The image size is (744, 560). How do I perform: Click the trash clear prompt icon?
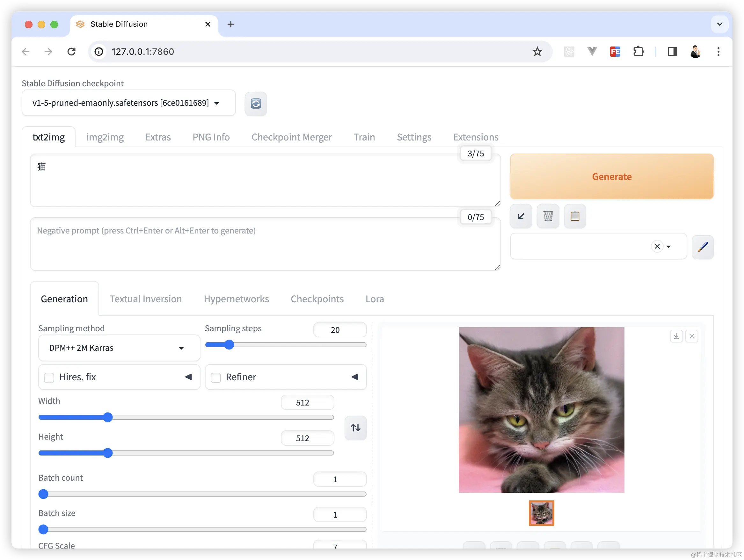click(x=548, y=216)
